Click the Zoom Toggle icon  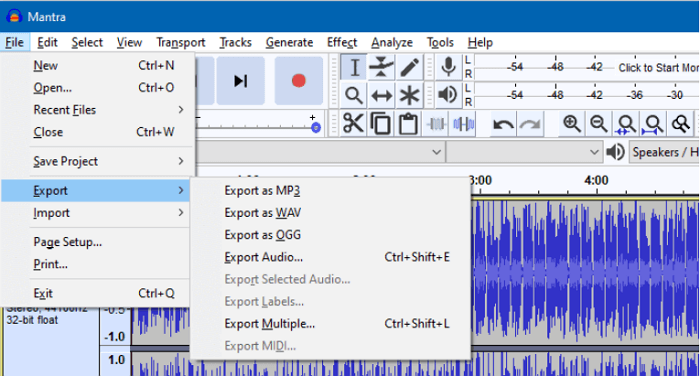680,124
